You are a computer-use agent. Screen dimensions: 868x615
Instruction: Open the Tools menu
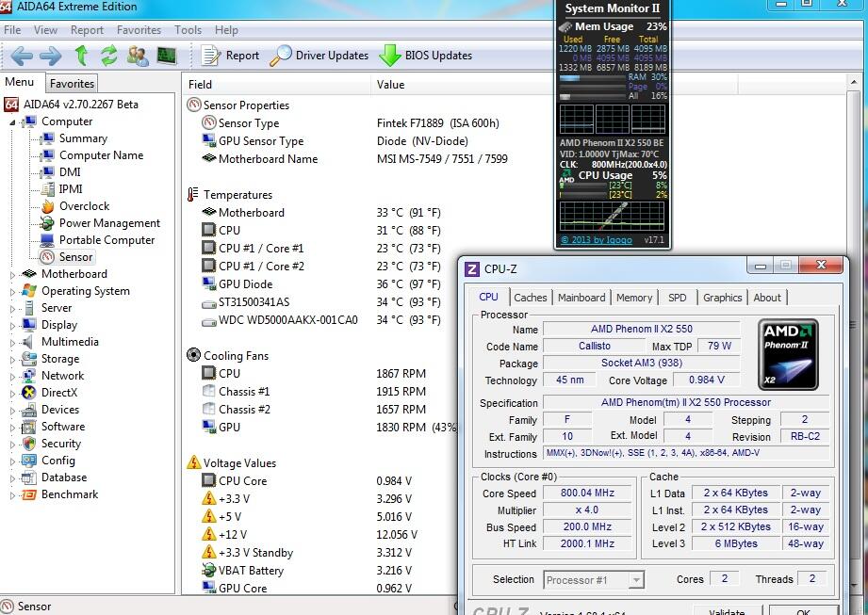point(188,30)
